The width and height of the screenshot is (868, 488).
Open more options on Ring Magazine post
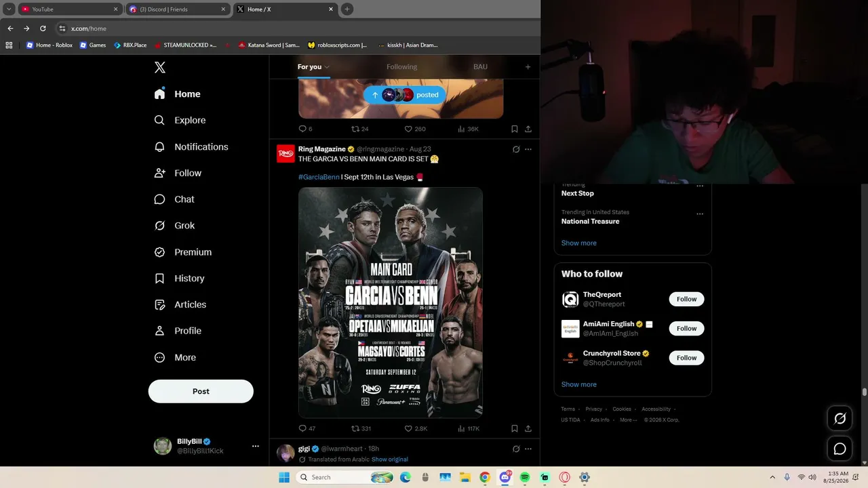(x=528, y=149)
